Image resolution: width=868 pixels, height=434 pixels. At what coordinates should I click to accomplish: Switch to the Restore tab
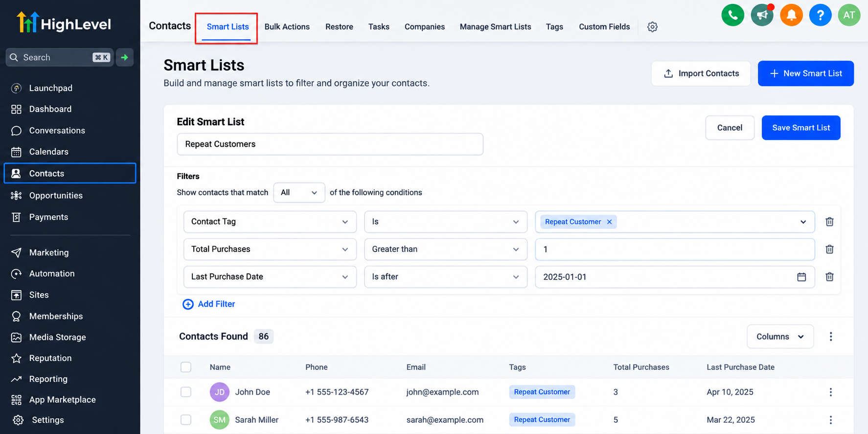(x=339, y=27)
